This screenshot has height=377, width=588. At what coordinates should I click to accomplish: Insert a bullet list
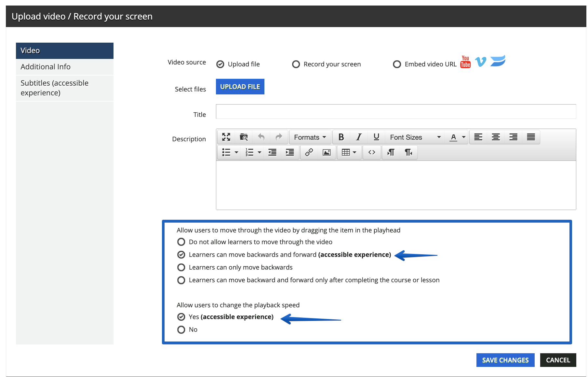tap(226, 152)
